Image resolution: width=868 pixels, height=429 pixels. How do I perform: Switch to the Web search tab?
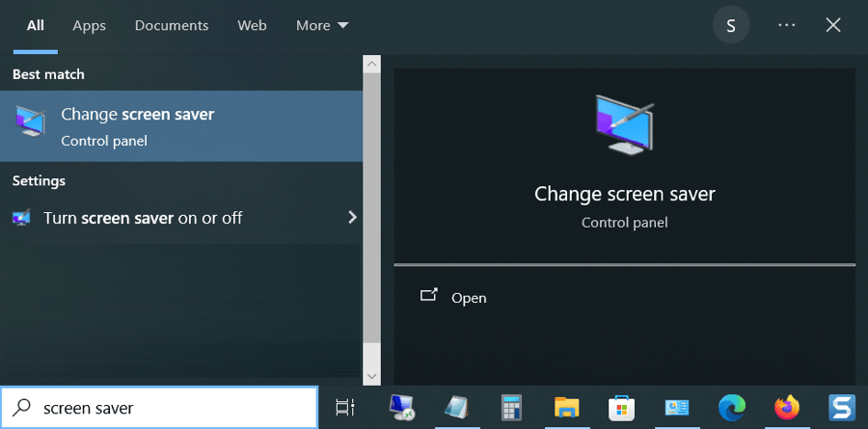252,25
